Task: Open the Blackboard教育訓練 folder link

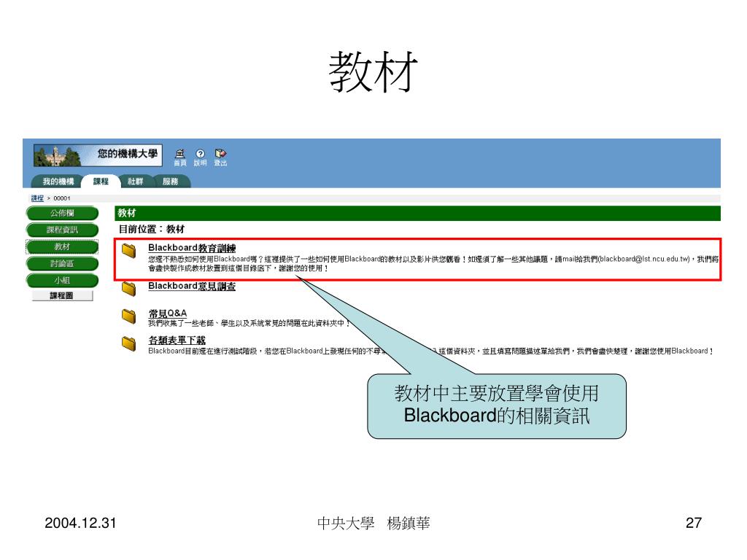Action: coord(192,248)
